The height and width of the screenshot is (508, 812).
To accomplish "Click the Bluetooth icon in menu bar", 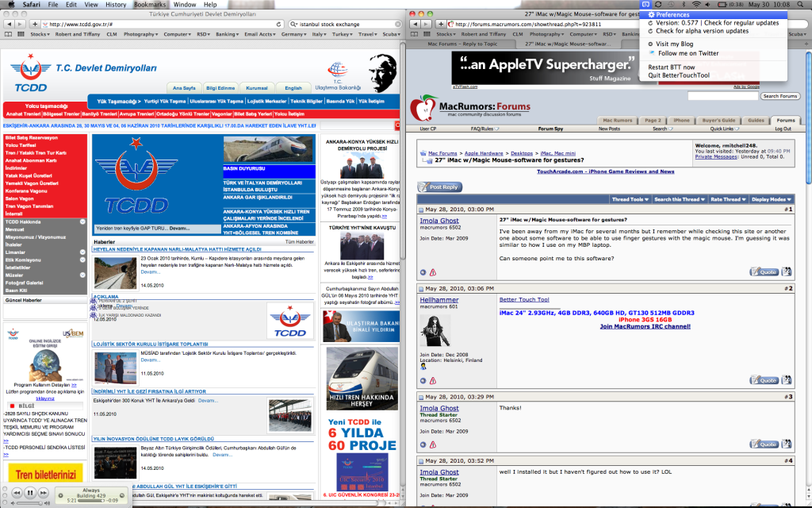I will (684, 4).
